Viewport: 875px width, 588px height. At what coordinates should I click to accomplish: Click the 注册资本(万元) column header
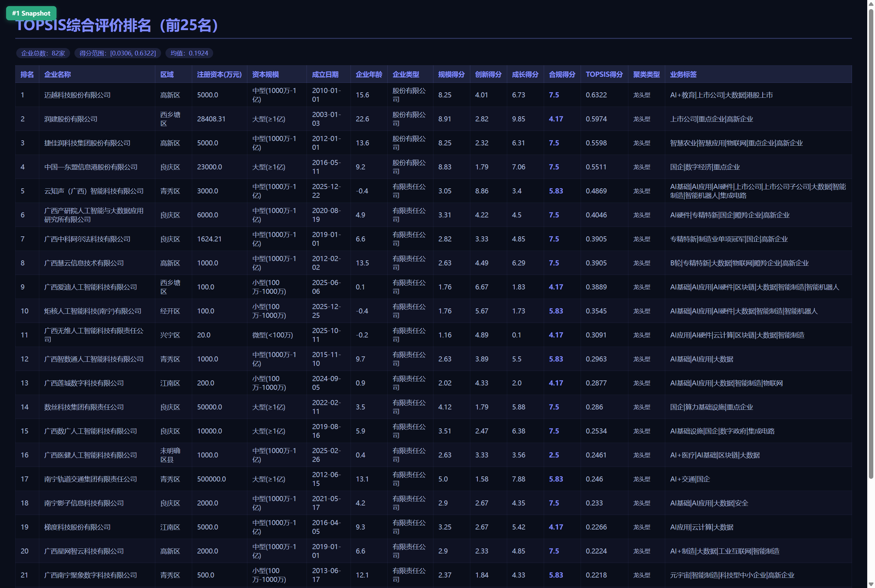pos(219,74)
